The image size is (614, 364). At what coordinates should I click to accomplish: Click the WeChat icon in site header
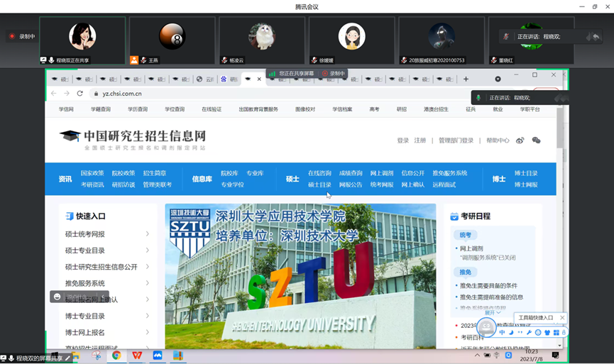point(536,140)
